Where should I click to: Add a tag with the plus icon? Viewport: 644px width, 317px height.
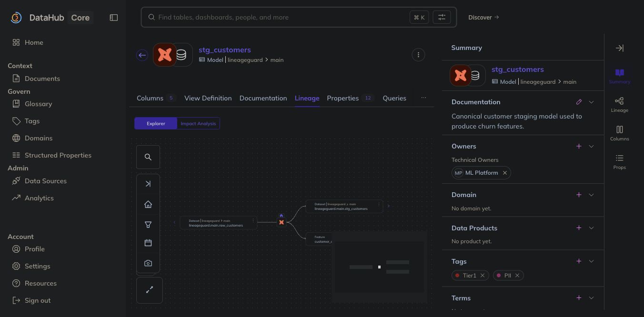pyautogui.click(x=579, y=261)
